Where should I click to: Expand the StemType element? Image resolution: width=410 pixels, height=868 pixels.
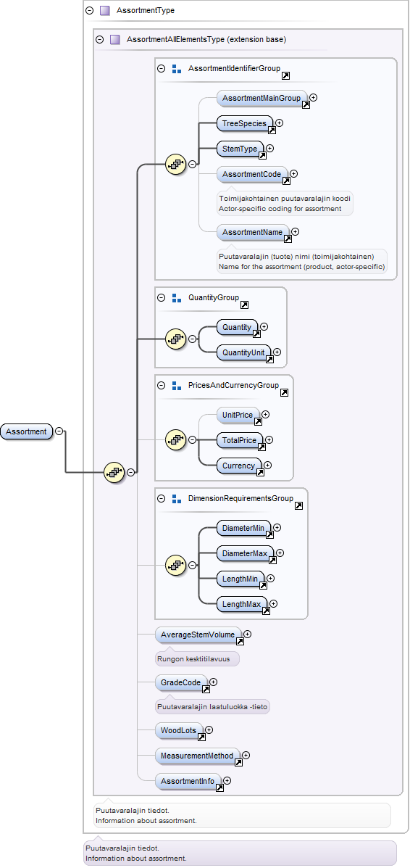click(270, 149)
